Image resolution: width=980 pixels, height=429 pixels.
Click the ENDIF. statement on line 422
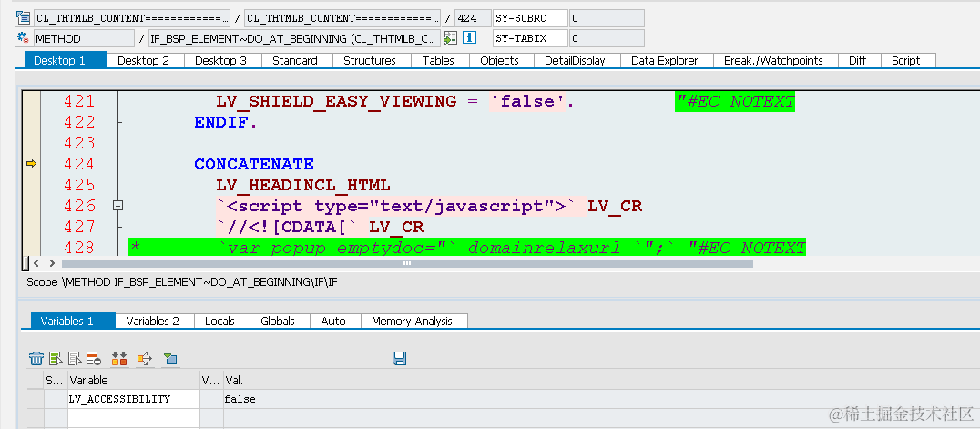tap(226, 123)
